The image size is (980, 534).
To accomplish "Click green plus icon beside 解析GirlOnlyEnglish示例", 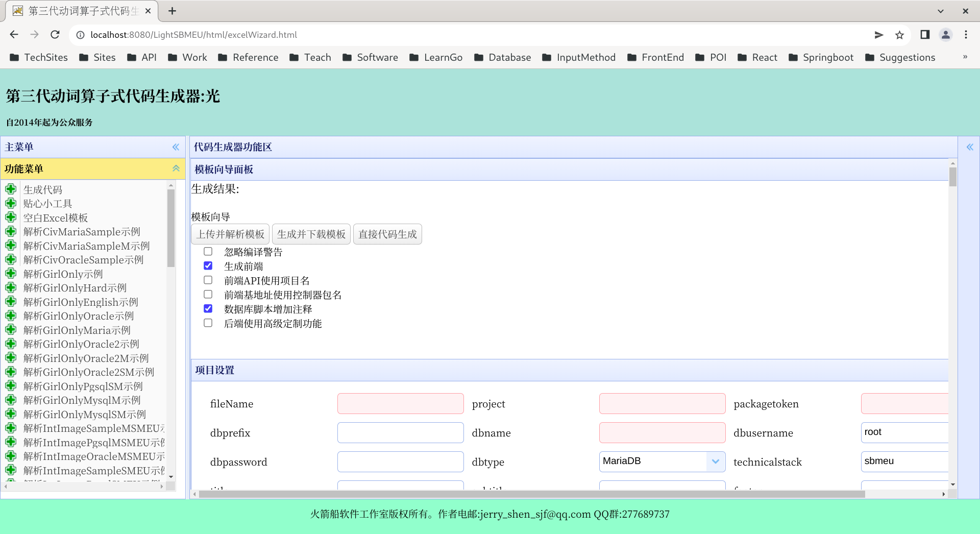I will 11,302.
